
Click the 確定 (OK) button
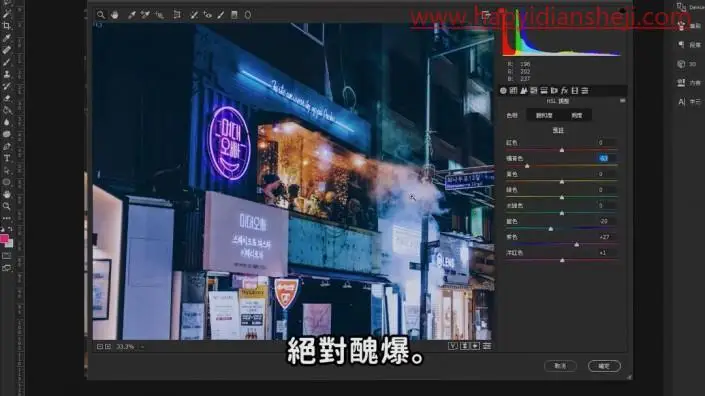pos(604,366)
